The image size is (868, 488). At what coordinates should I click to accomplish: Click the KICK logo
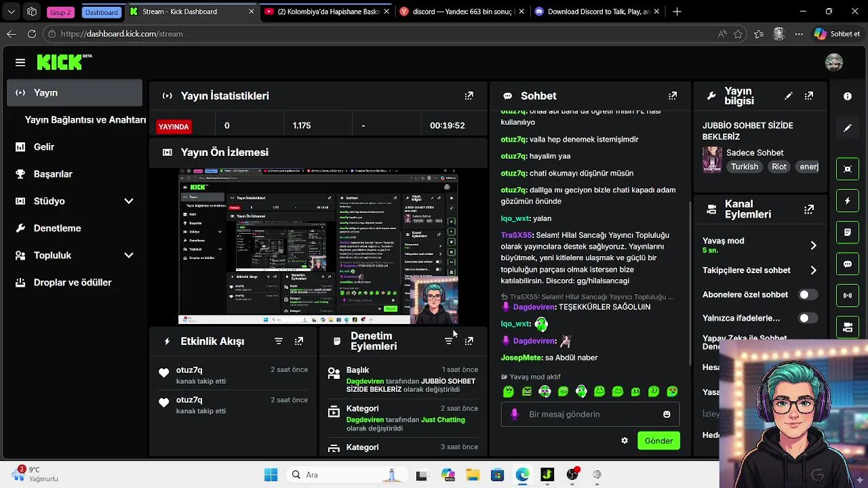(64, 62)
